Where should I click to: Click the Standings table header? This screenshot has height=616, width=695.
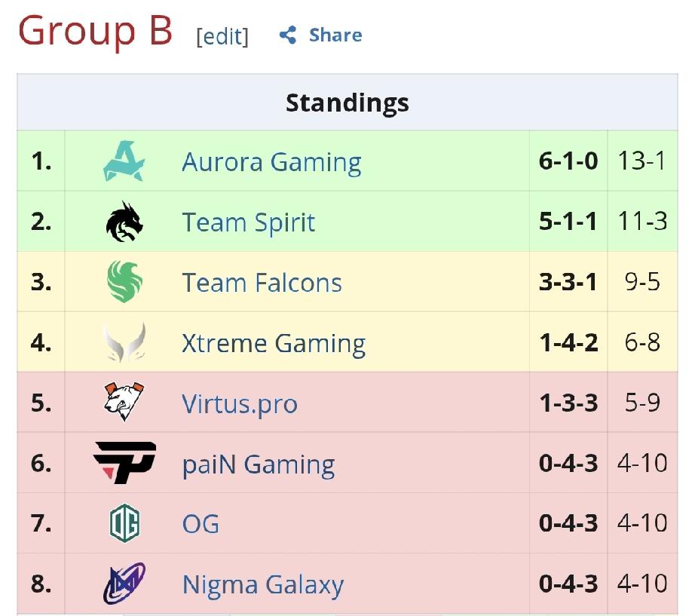click(347, 103)
